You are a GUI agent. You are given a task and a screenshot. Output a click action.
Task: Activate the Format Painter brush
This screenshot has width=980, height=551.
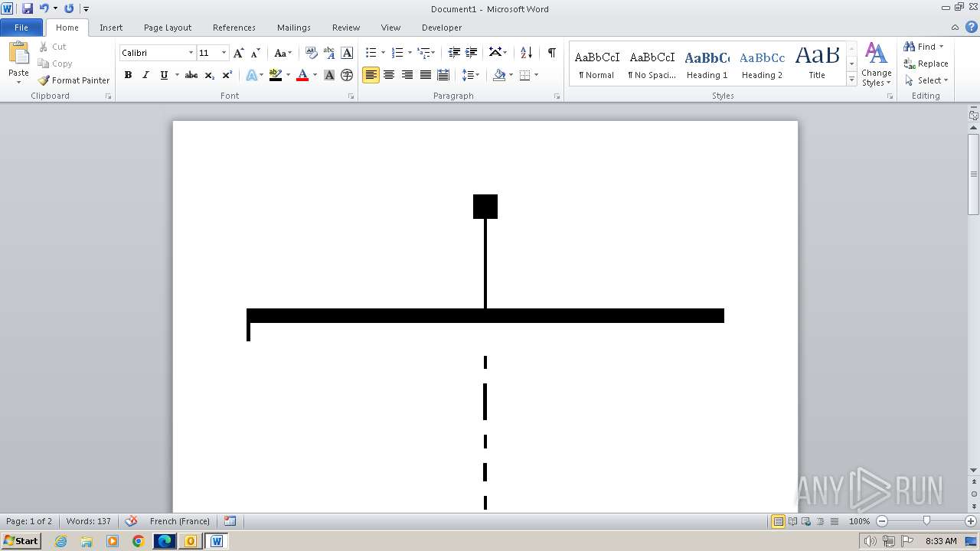coord(73,80)
